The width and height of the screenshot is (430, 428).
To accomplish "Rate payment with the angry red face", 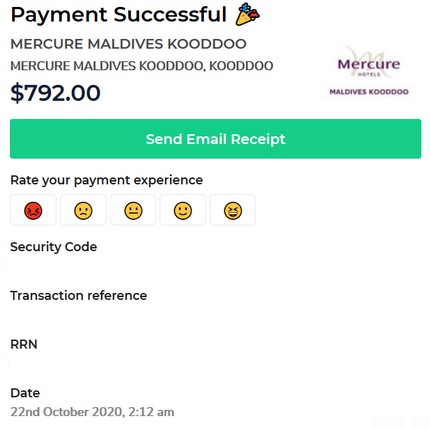I will 33,210.
